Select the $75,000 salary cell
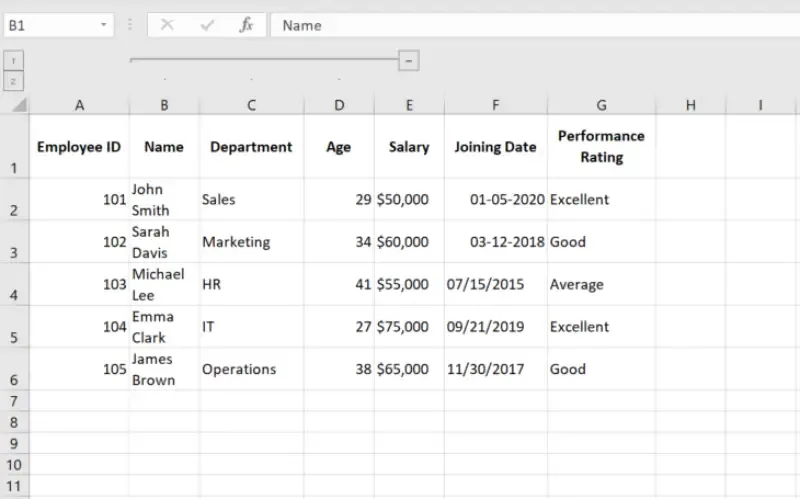The width and height of the screenshot is (800, 499). tap(409, 327)
